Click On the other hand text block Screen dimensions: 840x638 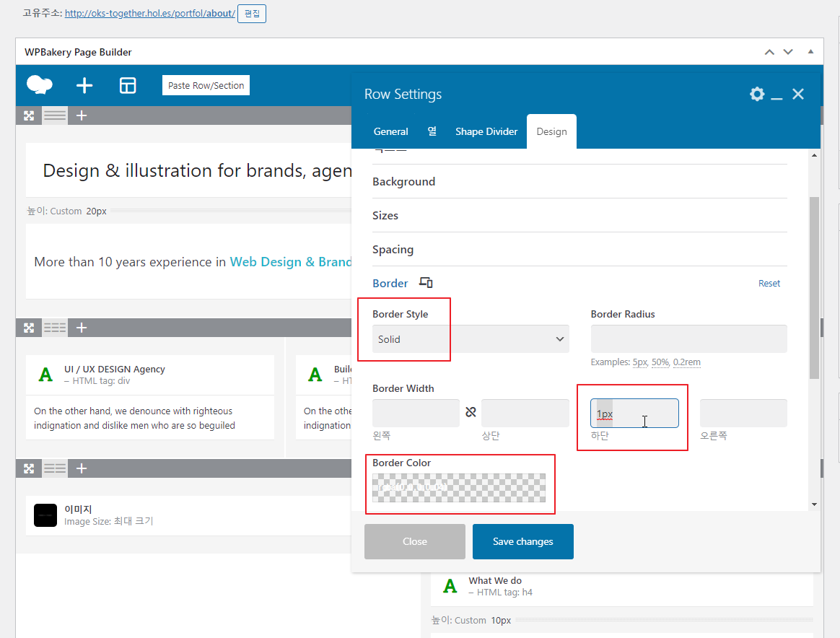pos(150,418)
